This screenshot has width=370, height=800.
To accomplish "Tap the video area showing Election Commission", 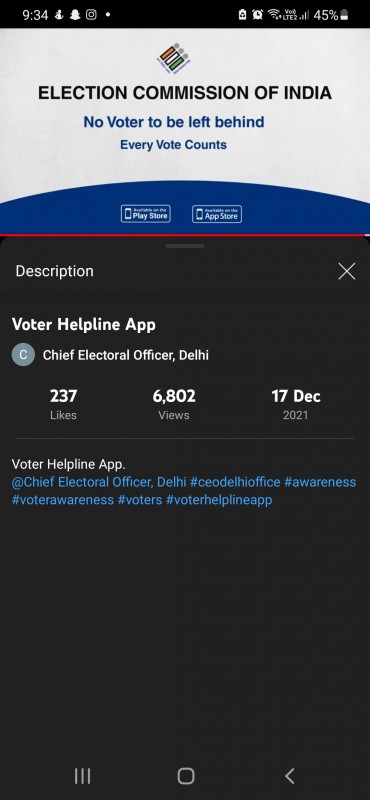I will pos(185,131).
